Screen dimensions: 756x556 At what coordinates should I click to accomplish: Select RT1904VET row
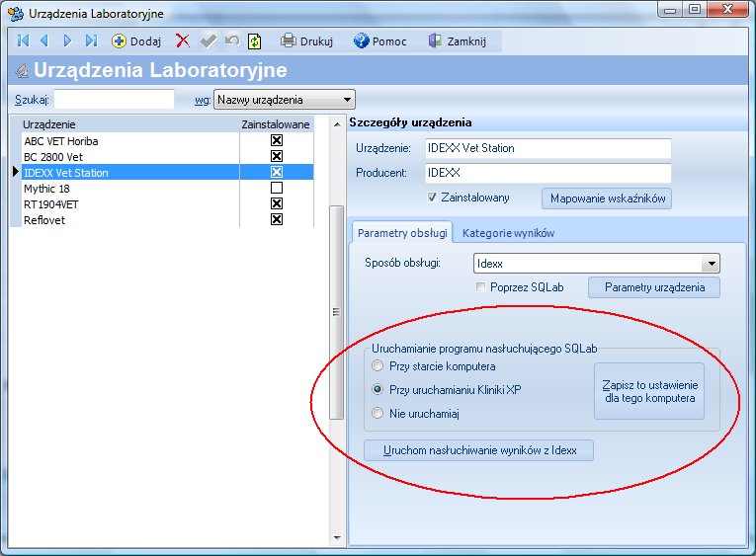(130, 204)
